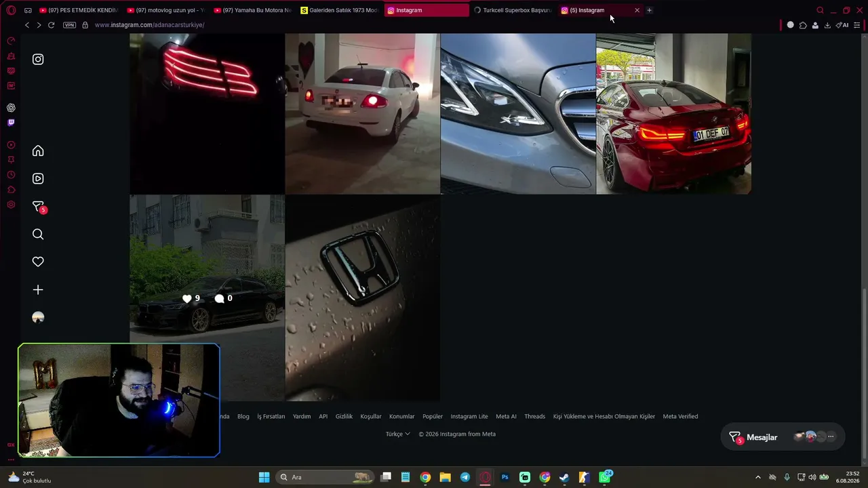This screenshot has width=868, height=488.
Task: Open the browser AI assistant
Action: 842,25
